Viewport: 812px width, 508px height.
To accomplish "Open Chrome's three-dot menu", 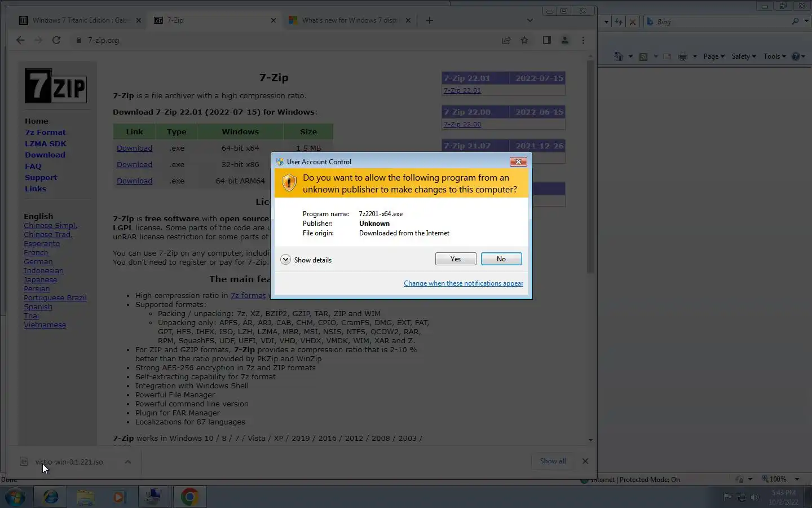I will click(583, 40).
